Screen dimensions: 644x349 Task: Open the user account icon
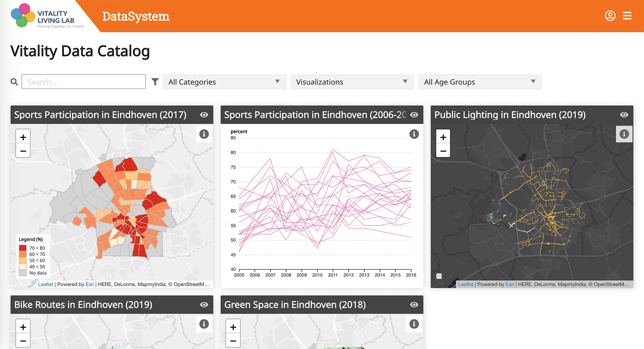610,16
